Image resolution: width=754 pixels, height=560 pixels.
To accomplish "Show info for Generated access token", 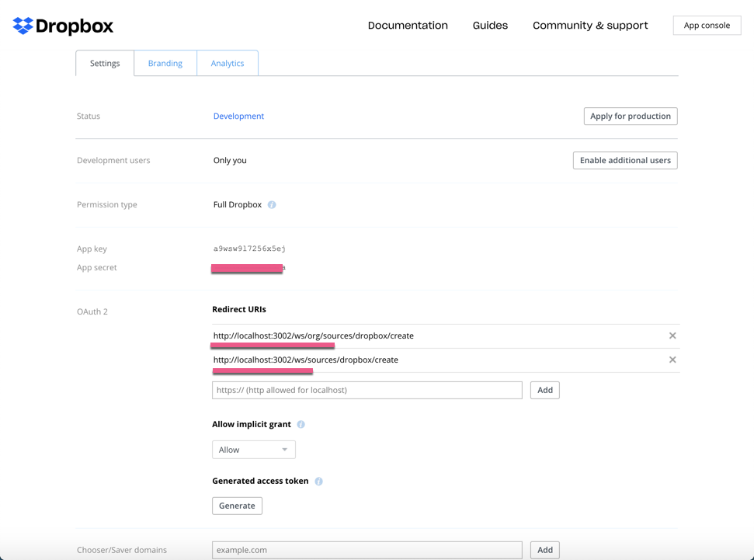I will coord(319,481).
